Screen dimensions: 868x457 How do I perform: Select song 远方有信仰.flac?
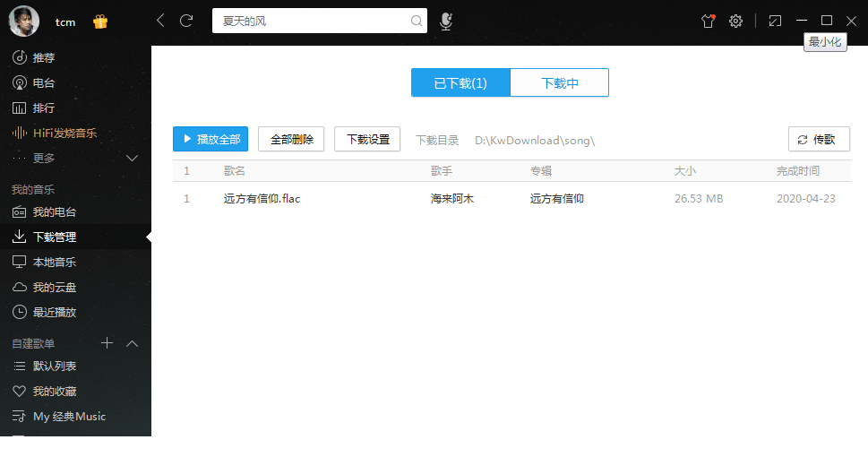tap(262, 198)
